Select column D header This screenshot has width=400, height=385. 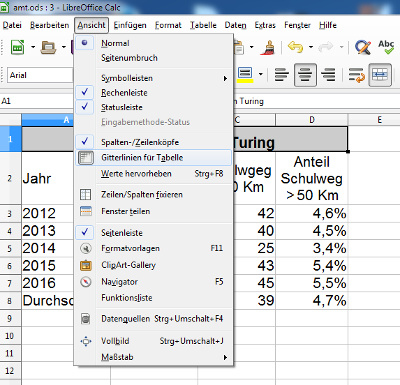[312, 120]
